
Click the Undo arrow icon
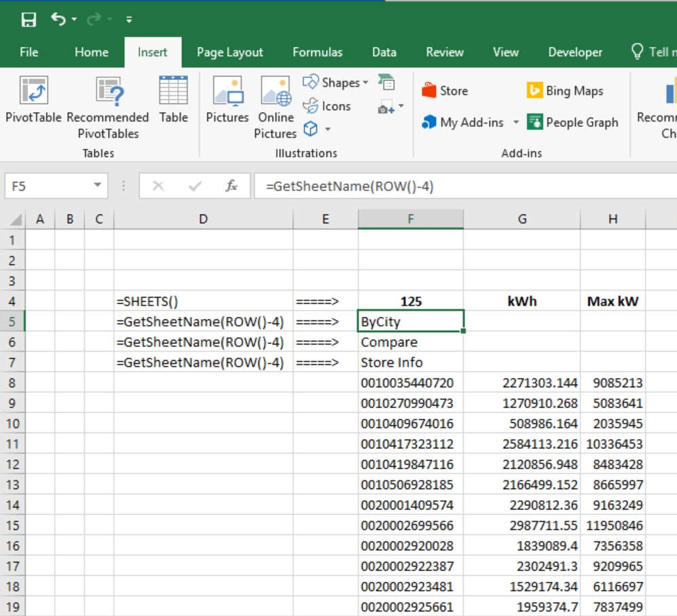coord(58,20)
